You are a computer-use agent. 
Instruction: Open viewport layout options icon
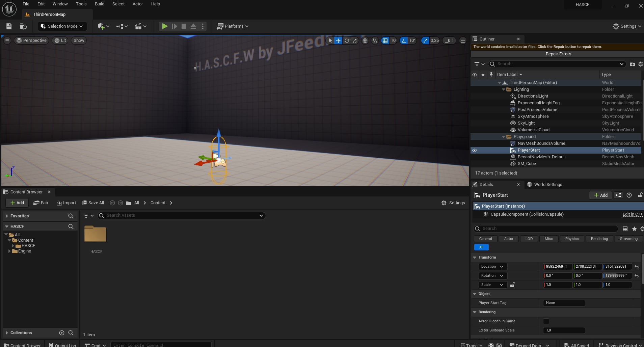tap(463, 41)
